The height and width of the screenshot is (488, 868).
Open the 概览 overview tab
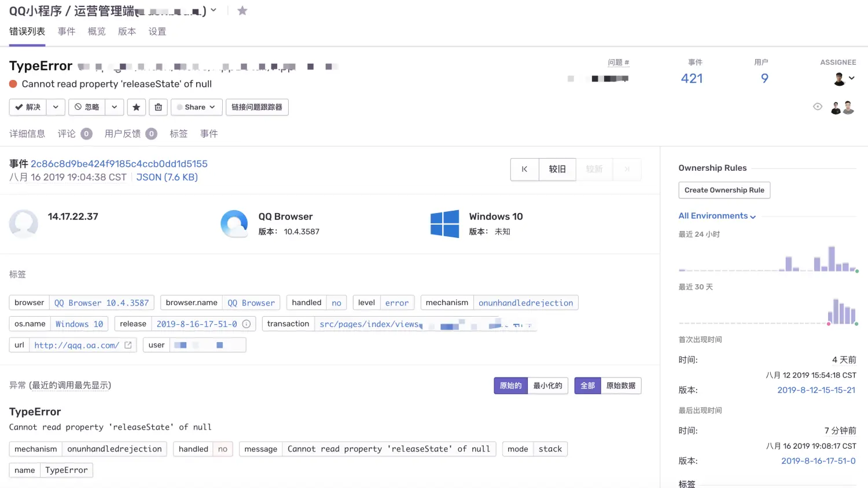97,31
